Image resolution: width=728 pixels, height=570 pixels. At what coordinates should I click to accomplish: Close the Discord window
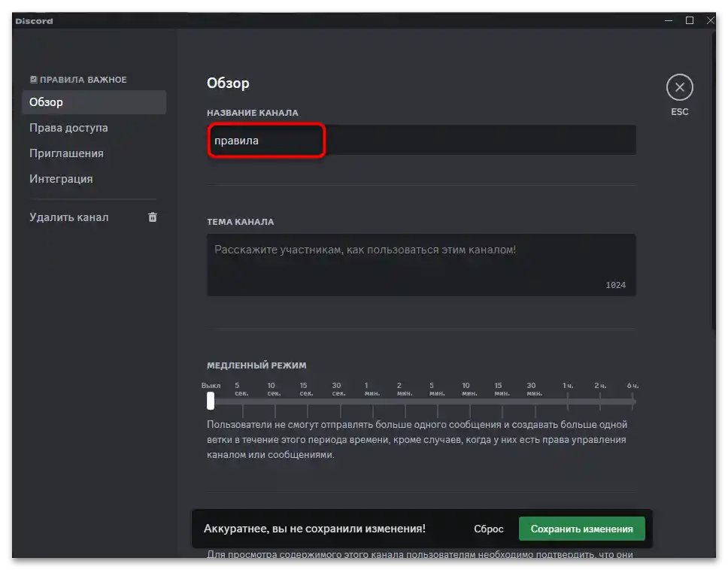tap(710, 20)
